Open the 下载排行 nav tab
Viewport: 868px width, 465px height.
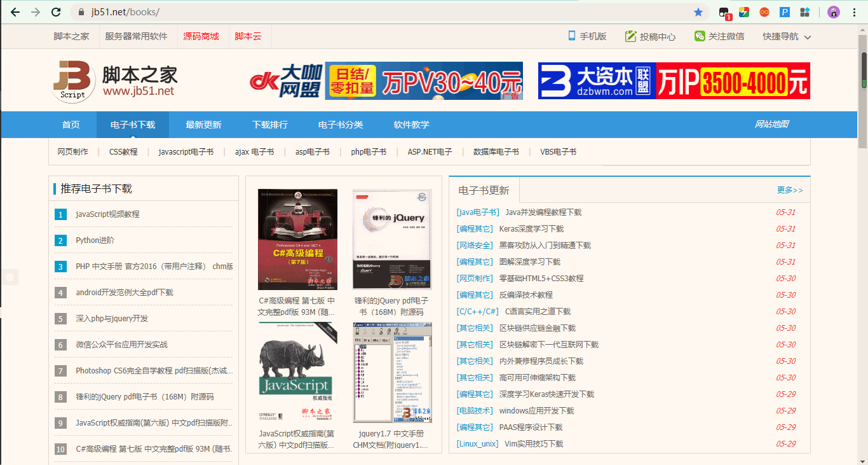pos(270,125)
